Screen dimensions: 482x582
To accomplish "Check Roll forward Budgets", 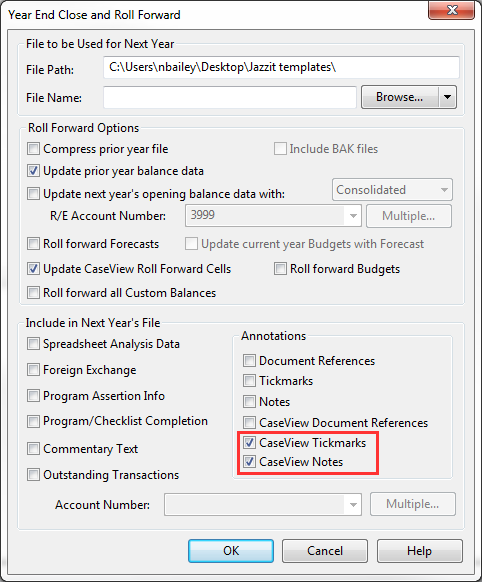I will click(281, 269).
